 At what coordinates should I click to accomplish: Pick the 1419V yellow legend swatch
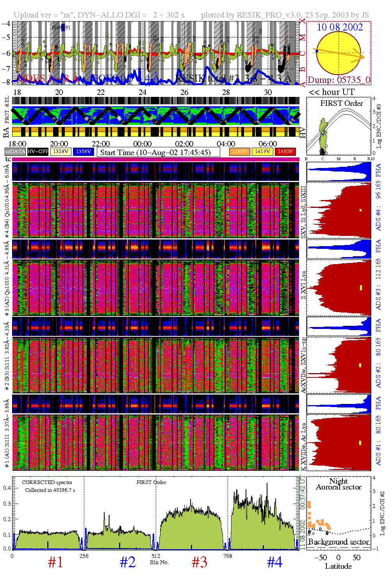click(262, 152)
